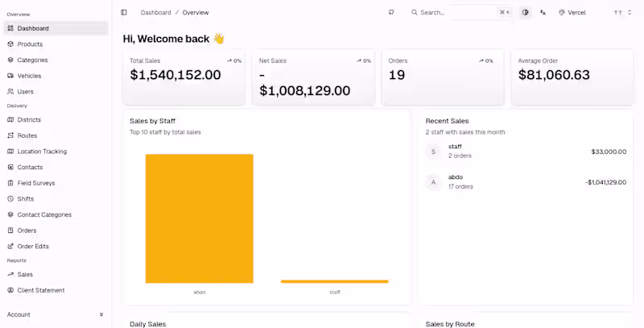Click the Districts map icon

click(10, 119)
